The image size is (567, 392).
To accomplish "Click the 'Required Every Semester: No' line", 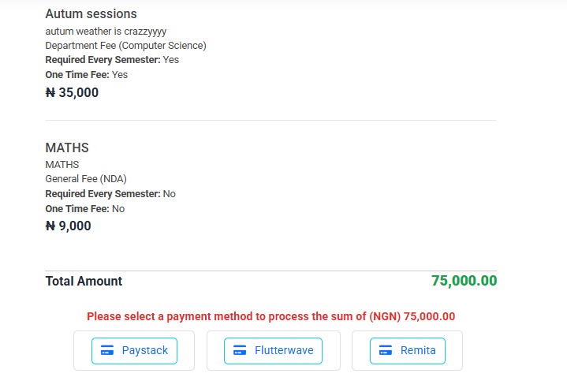I will (x=110, y=194).
